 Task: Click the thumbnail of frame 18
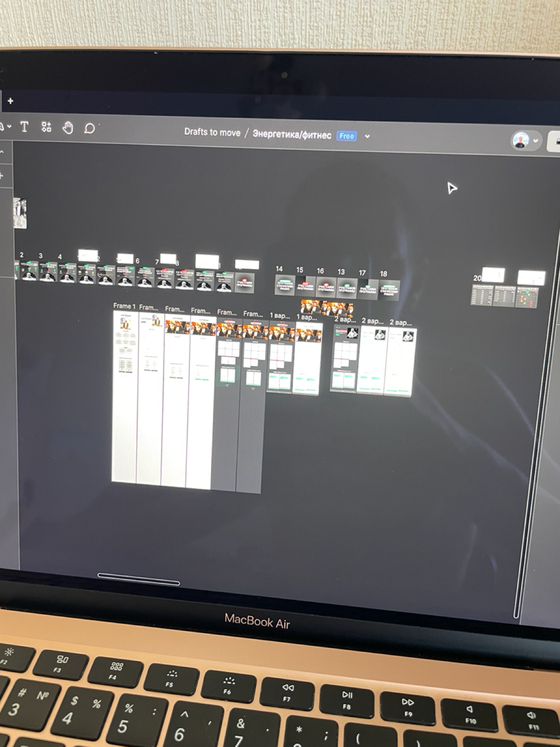pyautogui.click(x=389, y=290)
